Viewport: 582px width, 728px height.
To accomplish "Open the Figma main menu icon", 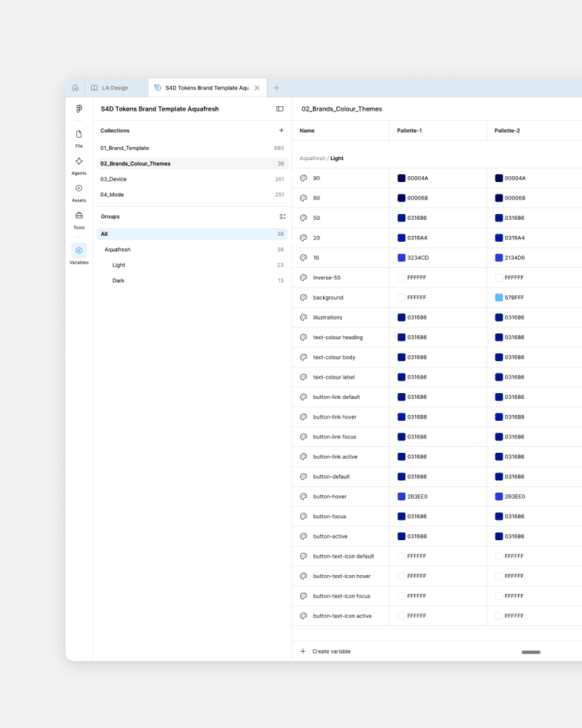I will (x=79, y=108).
